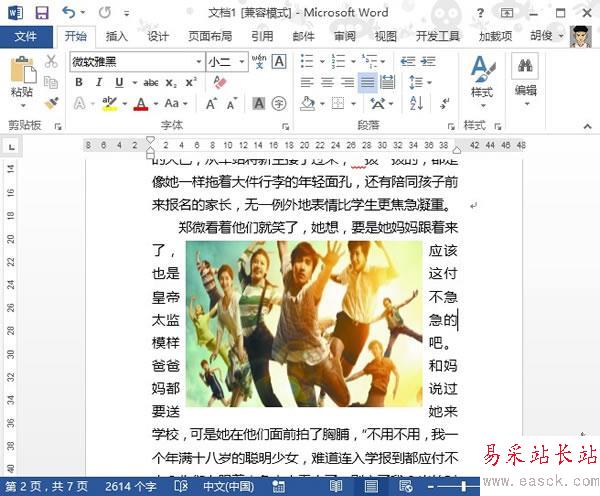Select the Format Painter brush
Image resolution: width=600 pixels, height=496 pixels.
tap(52, 103)
